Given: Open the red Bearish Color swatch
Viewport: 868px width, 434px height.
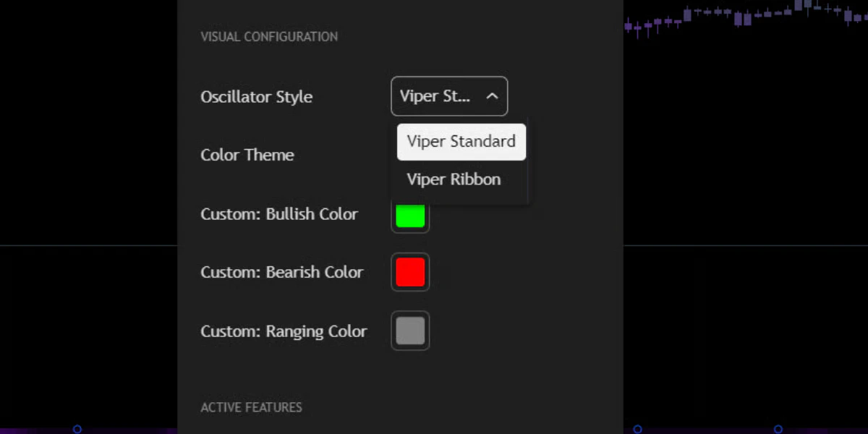Looking at the screenshot, I should (x=410, y=272).
